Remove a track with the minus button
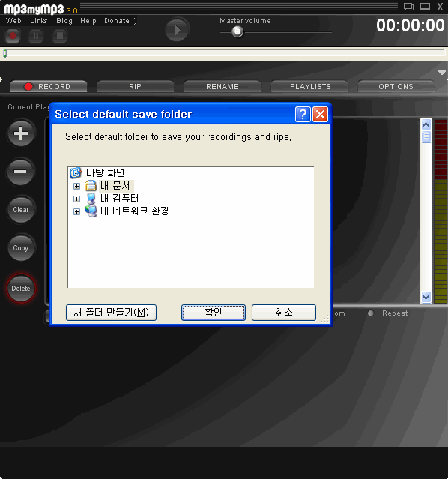This screenshot has width=448, height=479. click(20, 172)
